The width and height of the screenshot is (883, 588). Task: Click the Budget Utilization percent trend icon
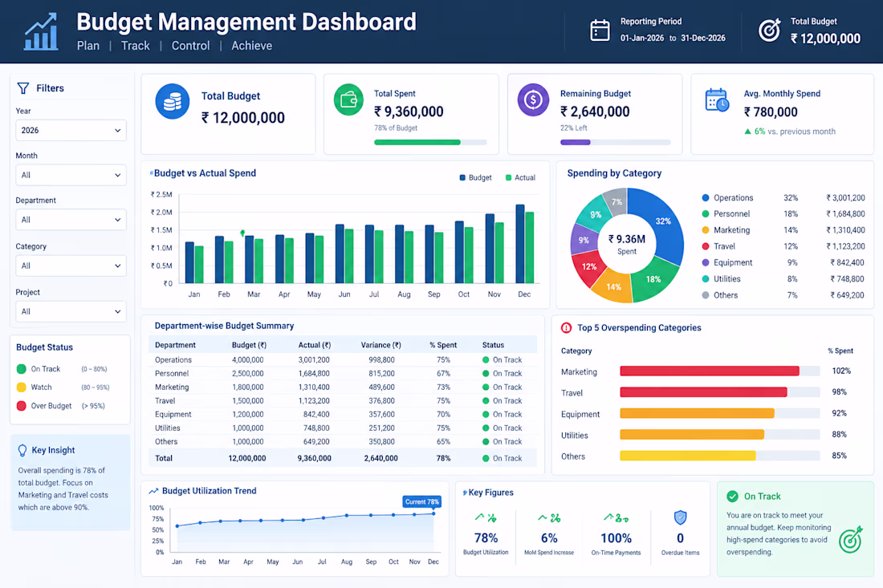[486, 517]
